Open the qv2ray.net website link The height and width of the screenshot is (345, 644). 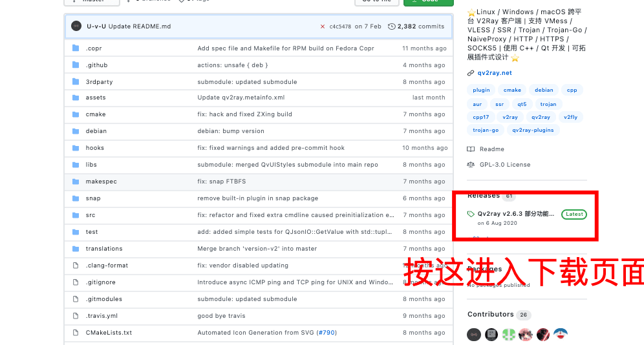[495, 73]
